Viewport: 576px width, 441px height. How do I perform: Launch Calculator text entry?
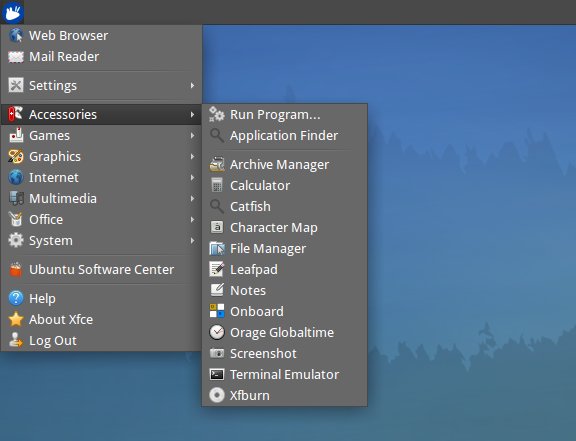(x=260, y=186)
